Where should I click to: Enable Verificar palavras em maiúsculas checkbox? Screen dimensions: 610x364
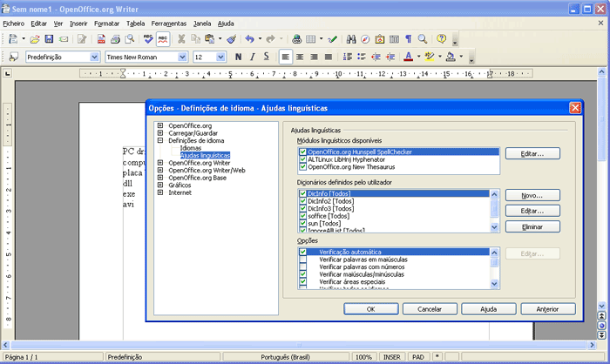pos(302,260)
